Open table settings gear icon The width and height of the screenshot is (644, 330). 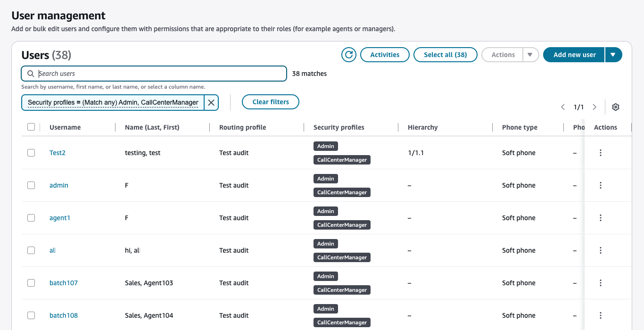pos(615,107)
